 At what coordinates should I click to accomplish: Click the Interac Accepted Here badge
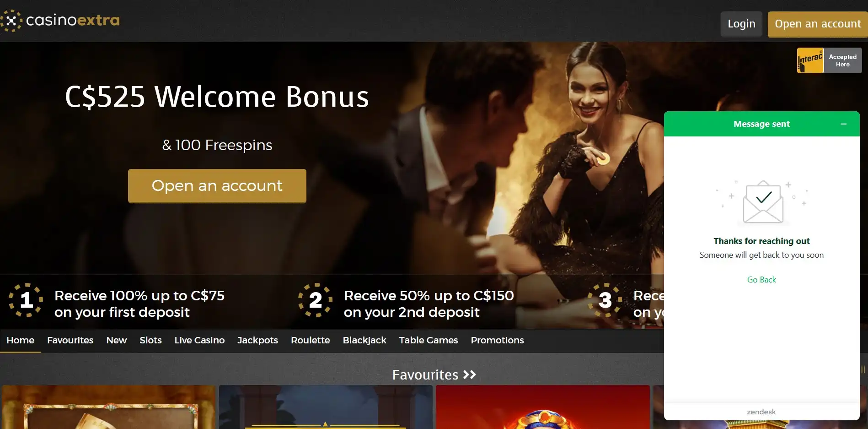pyautogui.click(x=829, y=60)
